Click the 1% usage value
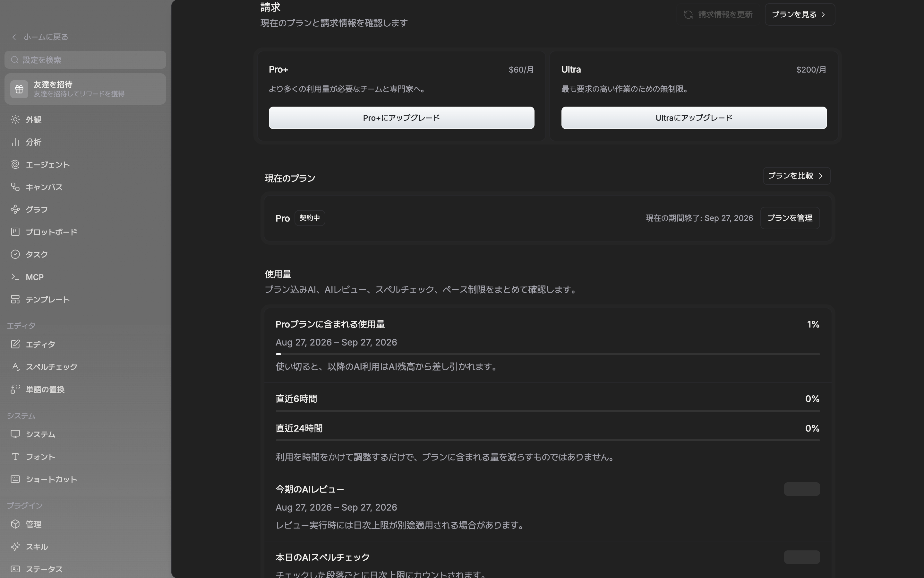The image size is (924, 578). pyautogui.click(x=813, y=324)
